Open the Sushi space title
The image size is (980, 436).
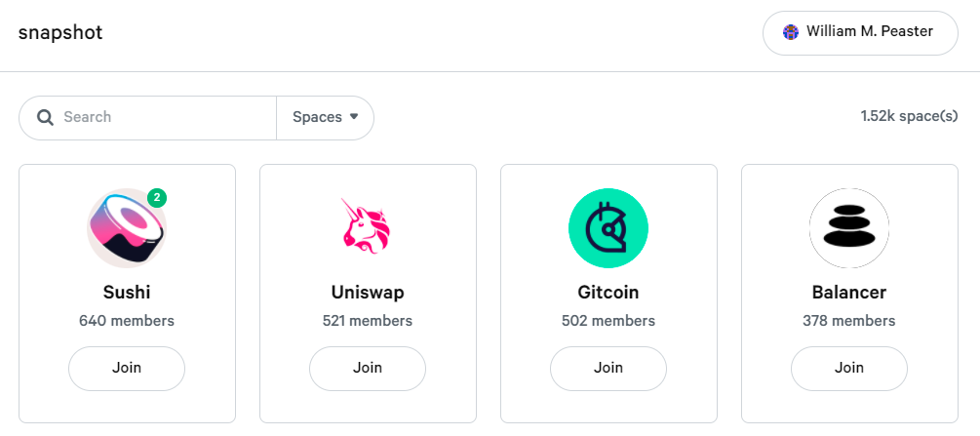point(127,292)
